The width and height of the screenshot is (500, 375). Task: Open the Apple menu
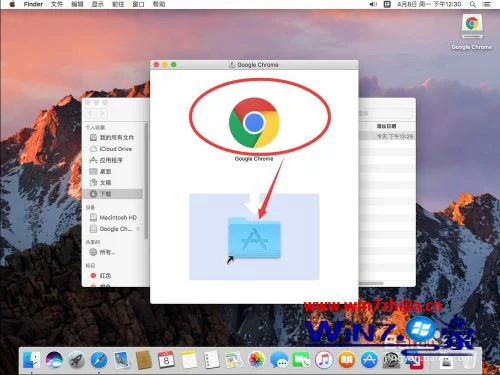point(12,4)
